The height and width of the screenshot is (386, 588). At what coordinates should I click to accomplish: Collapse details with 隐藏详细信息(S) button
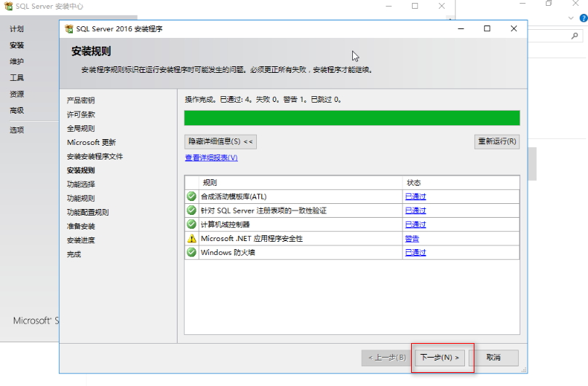pyautogui.click(x=220, y=142)
